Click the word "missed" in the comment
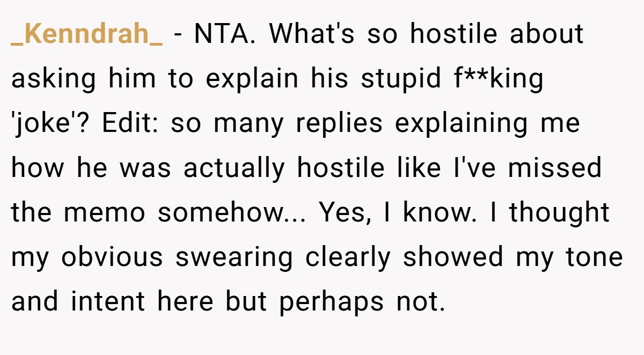The image size is (644, 355). click(x=555, y=168)
